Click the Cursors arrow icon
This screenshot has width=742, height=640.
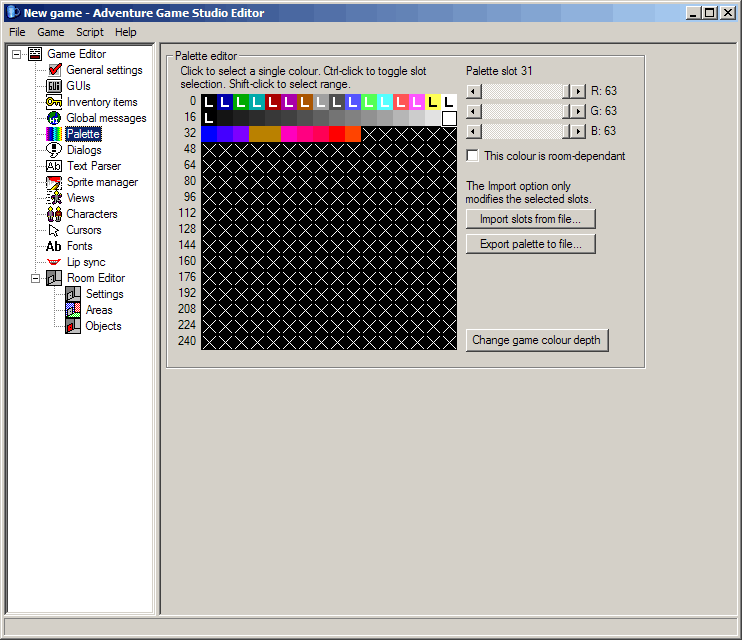54,230
